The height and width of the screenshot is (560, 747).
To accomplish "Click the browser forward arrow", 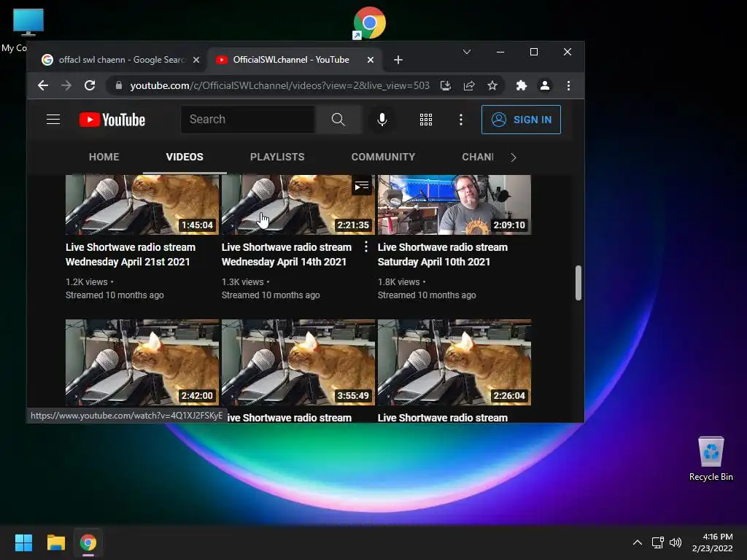I will pyautogui.click(x=66, y=86).
